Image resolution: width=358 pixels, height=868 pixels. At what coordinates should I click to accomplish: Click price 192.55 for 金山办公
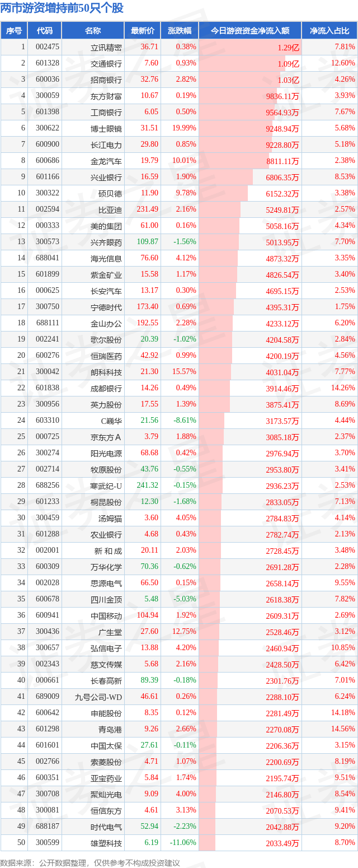click(x=147, y=323)
